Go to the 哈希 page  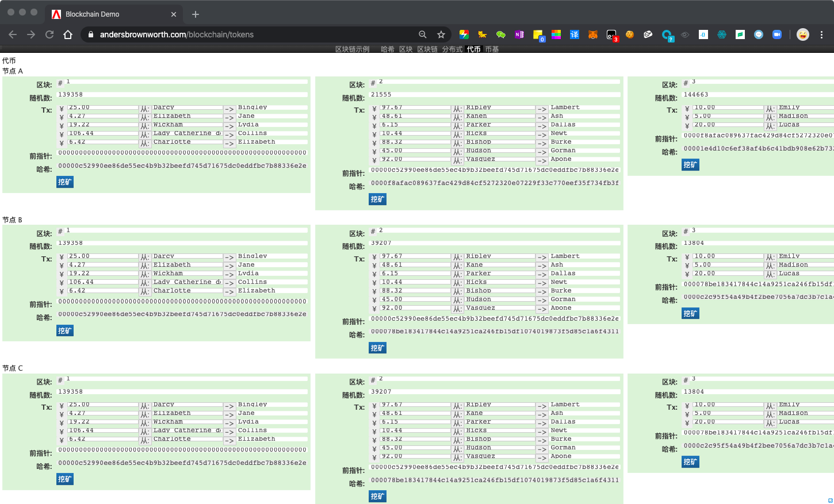click(x=388, y=49)
